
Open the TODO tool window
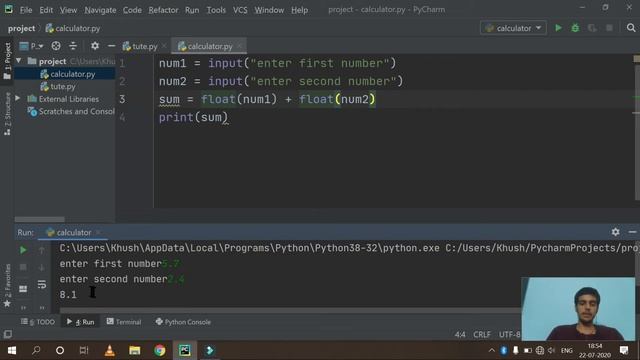[x=38, y=322]
